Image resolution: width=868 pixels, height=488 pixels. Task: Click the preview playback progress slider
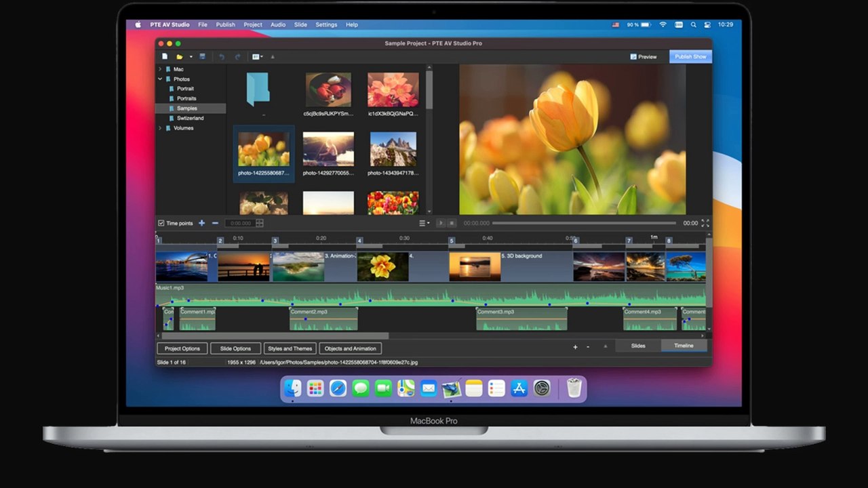pos(585,223)
